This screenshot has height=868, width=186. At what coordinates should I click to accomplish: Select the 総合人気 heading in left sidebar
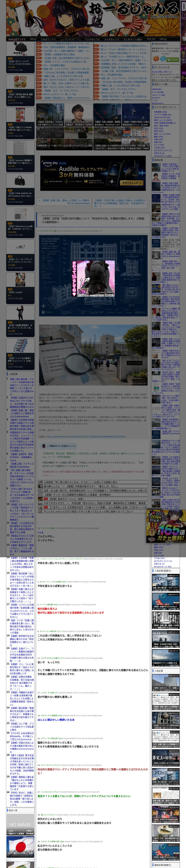[x=13, y=810]
